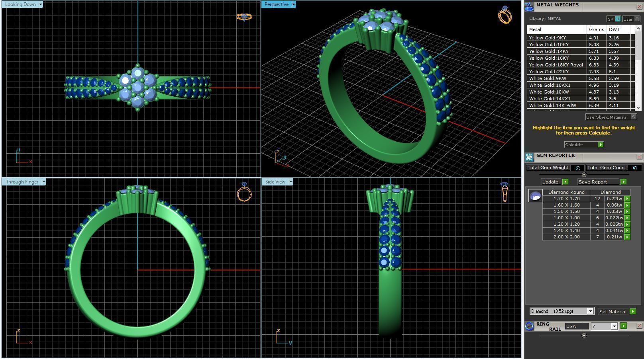The image size is (644, 359).
Task: Click the Ring Rail panel icon
Action: click(529, 326)
